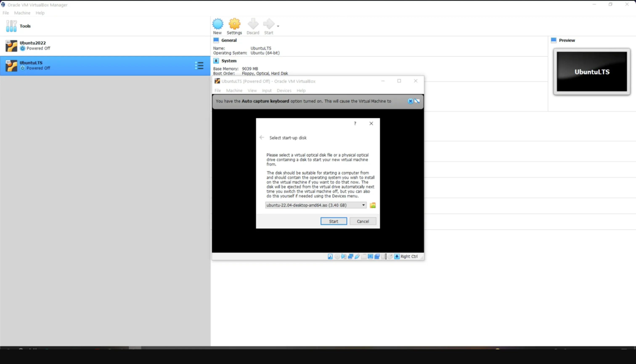Click the USB status bar icon
This screenshot has height=364, width=636.
[x=357, y=256]
